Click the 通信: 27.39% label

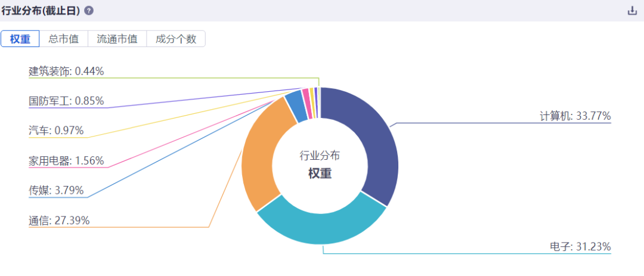(58, 221)
